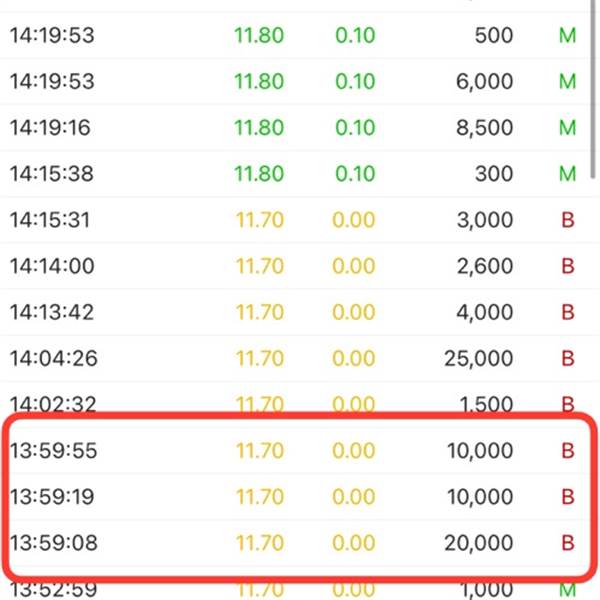
Task: Select the 25,000 volume trade at 14:04:26
Action: pos(479,358)
